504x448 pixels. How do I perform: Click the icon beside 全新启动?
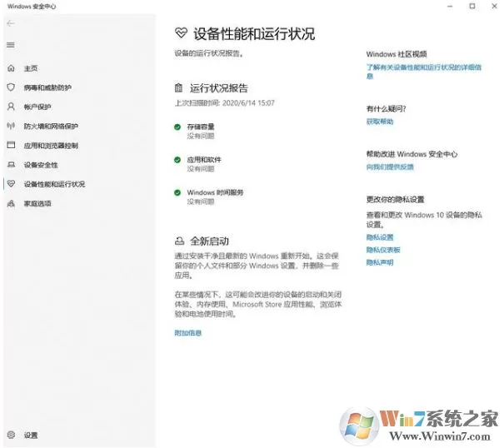(x=179, y=241)
